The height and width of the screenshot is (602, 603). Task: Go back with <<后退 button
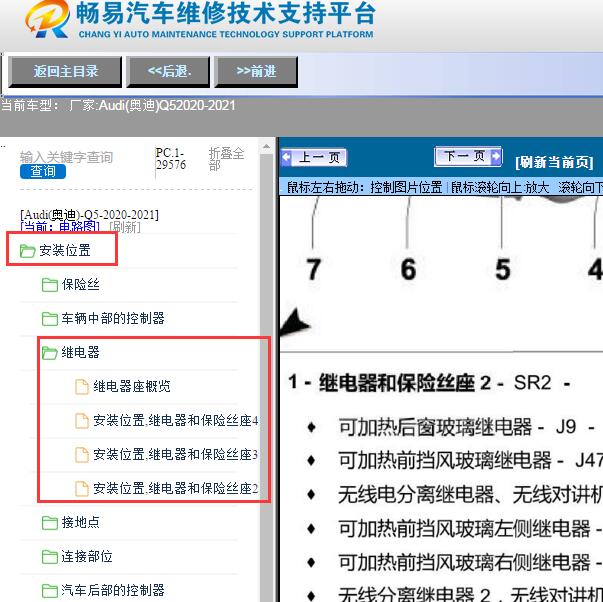(168, 72)
